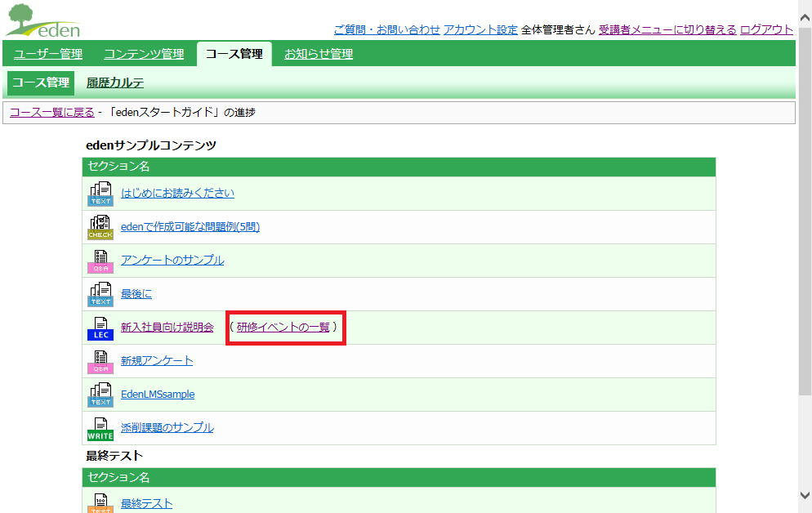Click 受講者メニューに切り替える link

(x=667, y=30)
